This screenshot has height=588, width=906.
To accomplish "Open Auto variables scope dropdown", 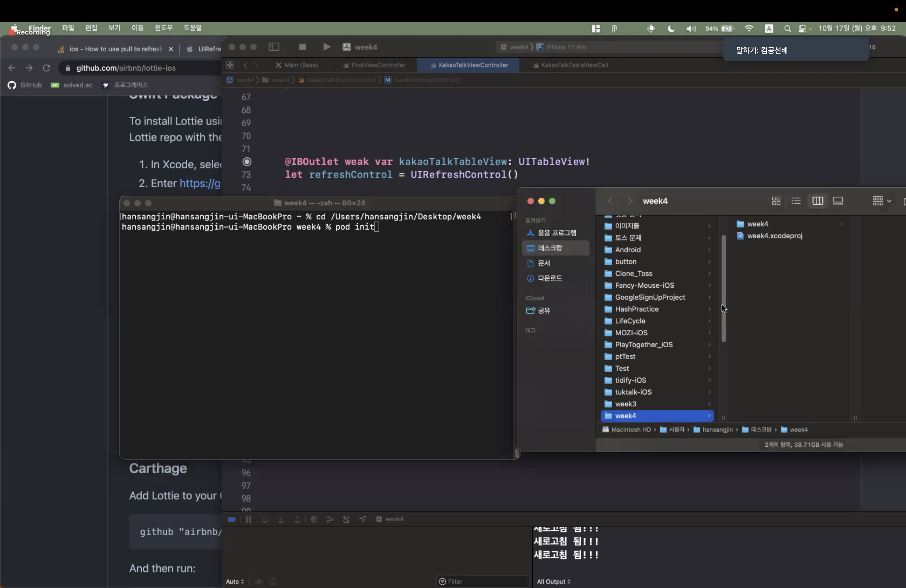I will pyautogui.click(x=235, y=581).
